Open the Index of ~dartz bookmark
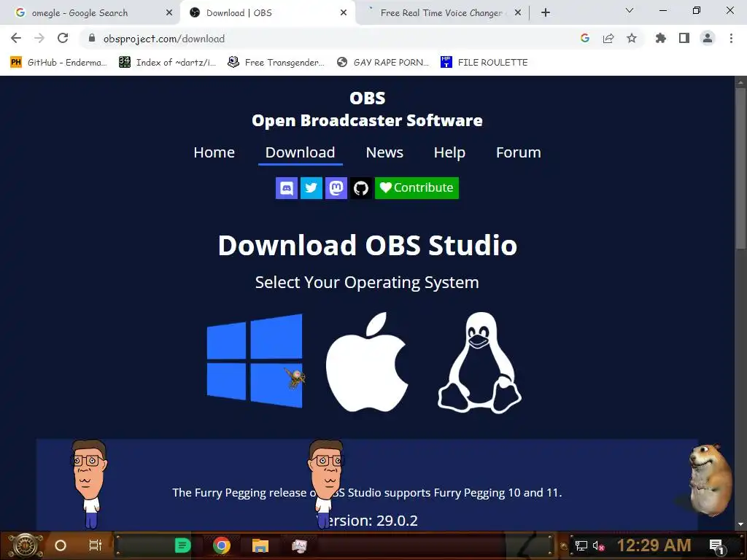 pyautogui.click(x=168, y=63)
